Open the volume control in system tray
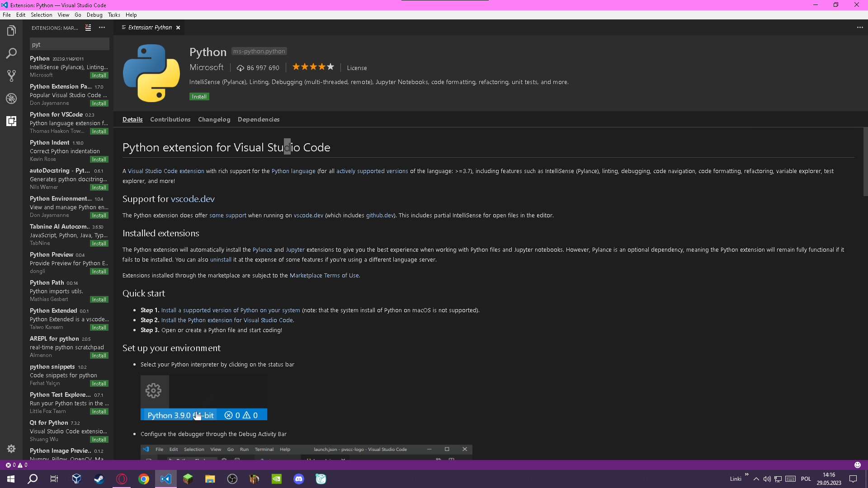The width and height of the screenshot is (868, 488). tap(767, 479)
